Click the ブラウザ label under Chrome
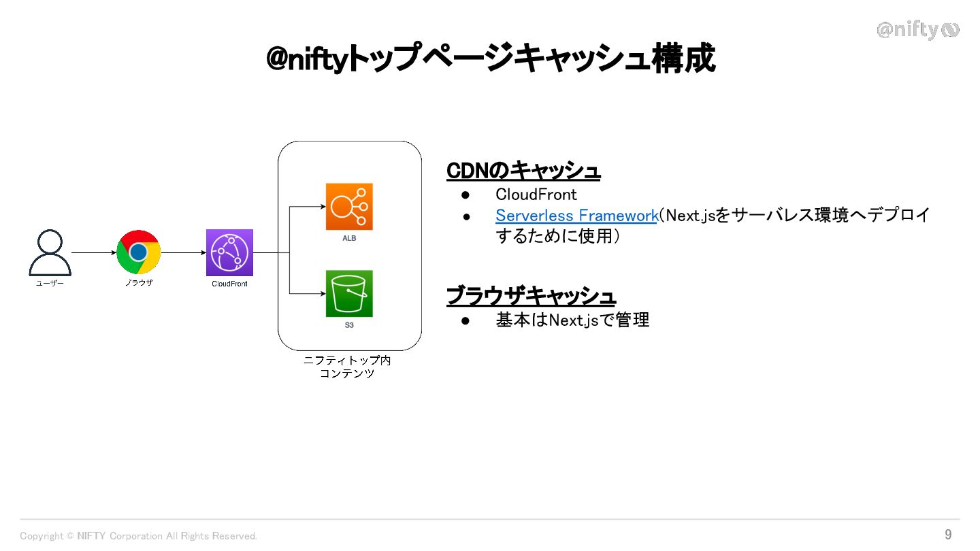The image size is (980, 551). pyautogui.click(x=139, y=282)
